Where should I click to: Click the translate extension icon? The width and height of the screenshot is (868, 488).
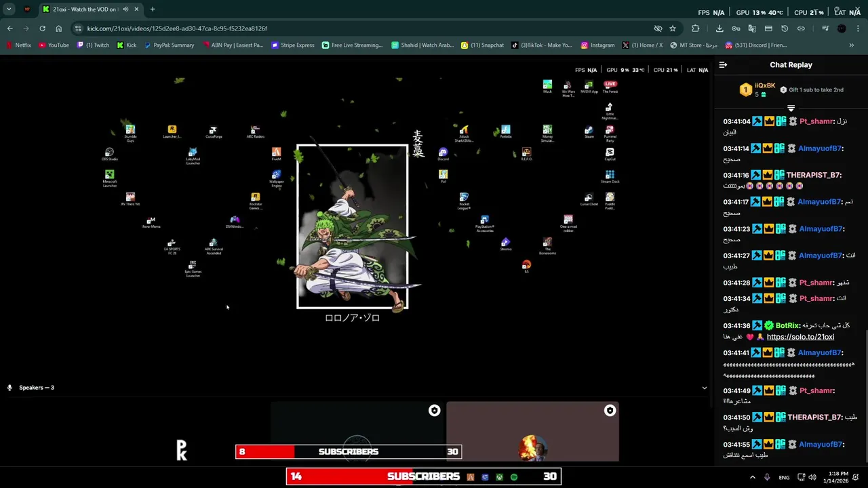click(752, 28)
